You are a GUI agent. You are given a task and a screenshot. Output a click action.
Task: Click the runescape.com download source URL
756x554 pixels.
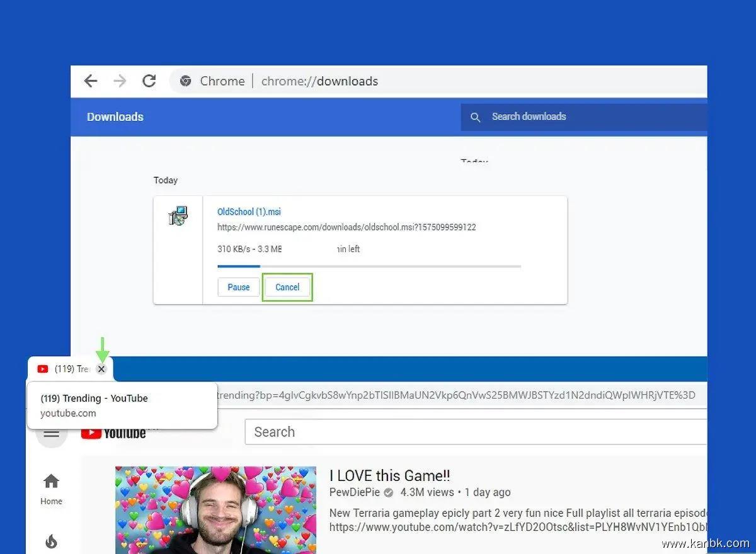point(346,227)
